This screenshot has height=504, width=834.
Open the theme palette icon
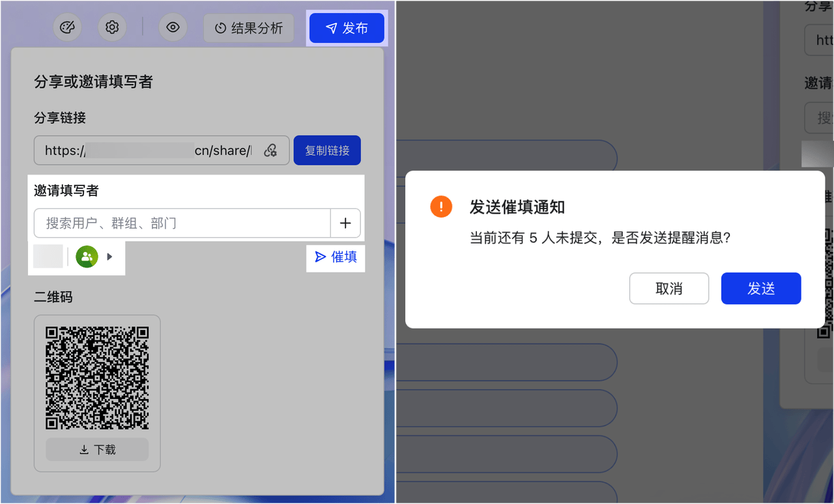(x=67, y=27)
